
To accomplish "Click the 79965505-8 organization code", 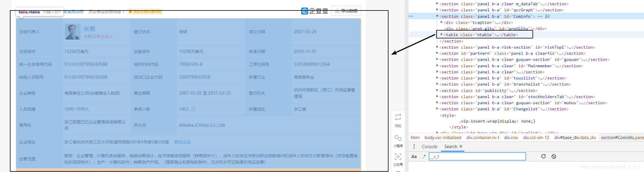I will 191,64.
